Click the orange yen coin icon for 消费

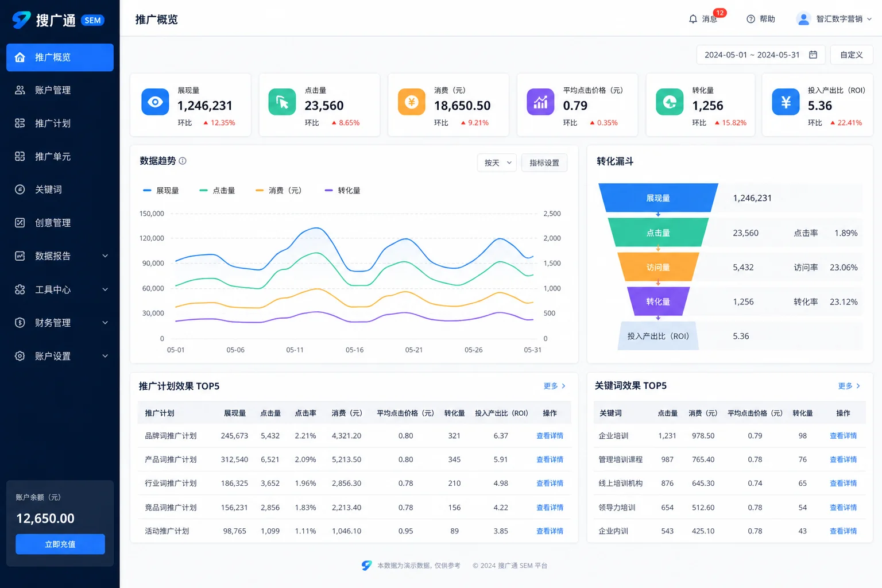coord(411,102)
